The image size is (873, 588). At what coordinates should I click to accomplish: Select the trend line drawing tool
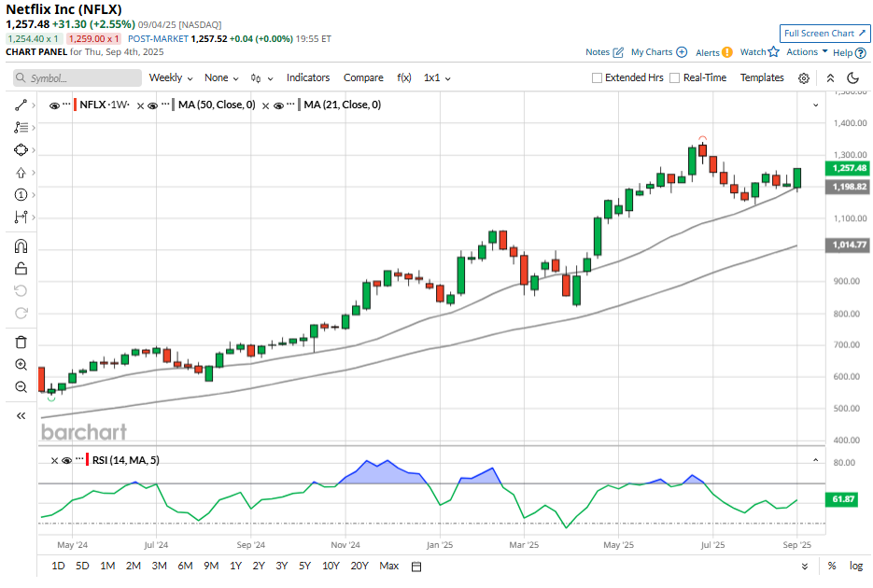pyautogui.click(x=21, y=105)
